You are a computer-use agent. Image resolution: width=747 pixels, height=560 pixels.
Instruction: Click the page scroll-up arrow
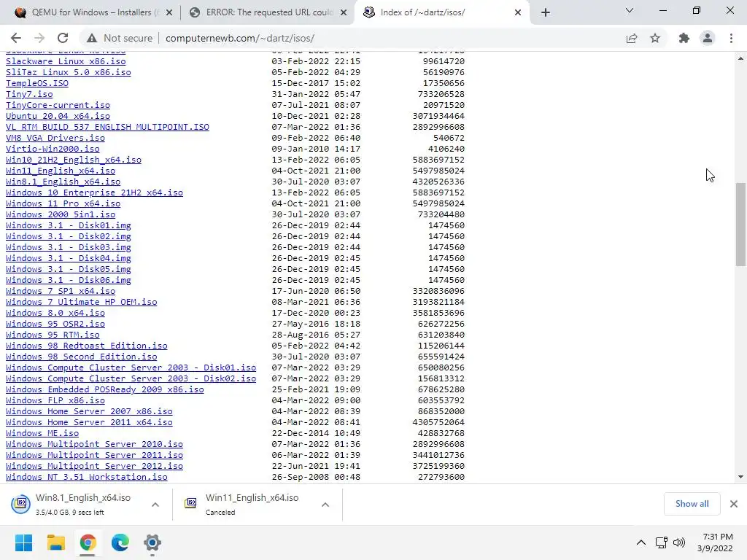click(x=740, y=58)
